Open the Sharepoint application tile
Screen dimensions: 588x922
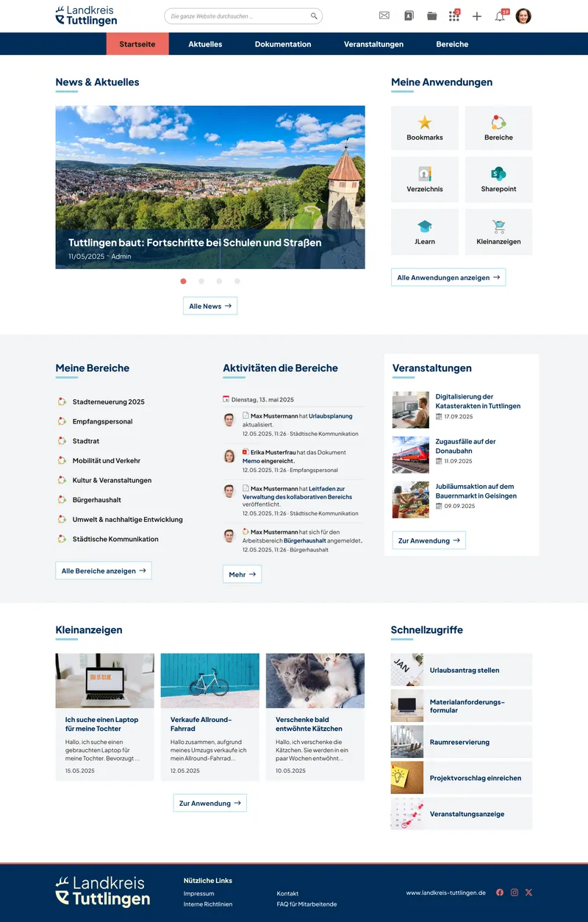498,179
